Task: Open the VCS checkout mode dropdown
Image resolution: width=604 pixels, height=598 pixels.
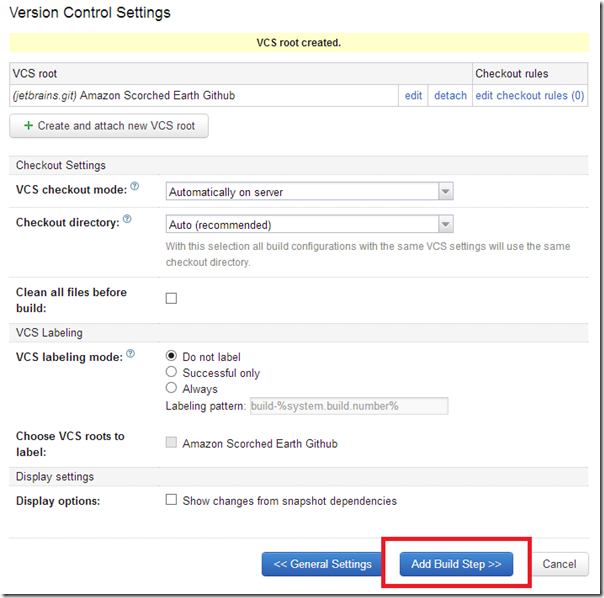Action: [309, 191]
